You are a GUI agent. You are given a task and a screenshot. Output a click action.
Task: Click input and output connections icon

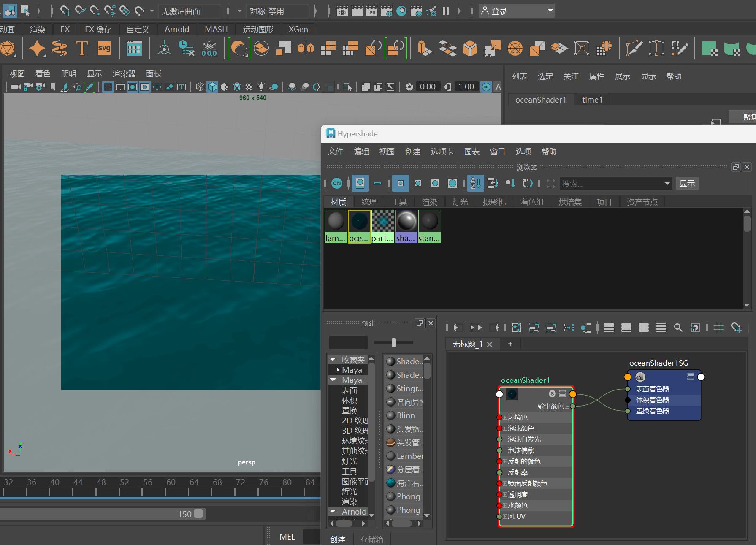[x=476, y=328]
